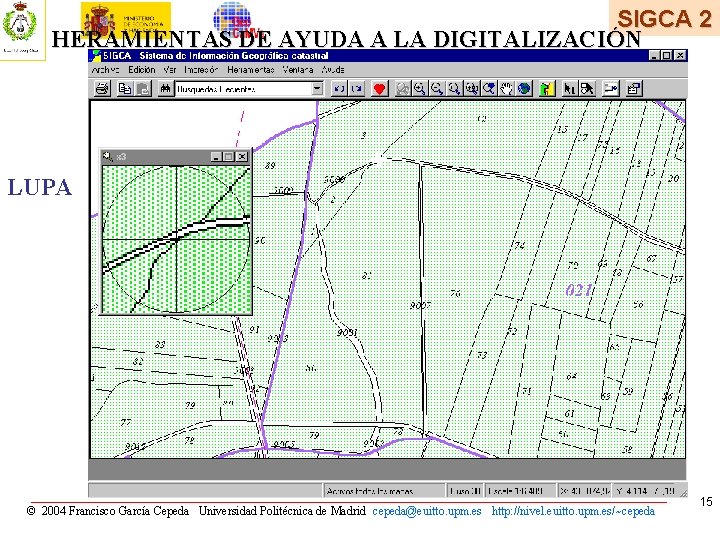Close the x3 lupa magnifier window
This screenshot has width=720, height=540.
click(x=242, y=157)
